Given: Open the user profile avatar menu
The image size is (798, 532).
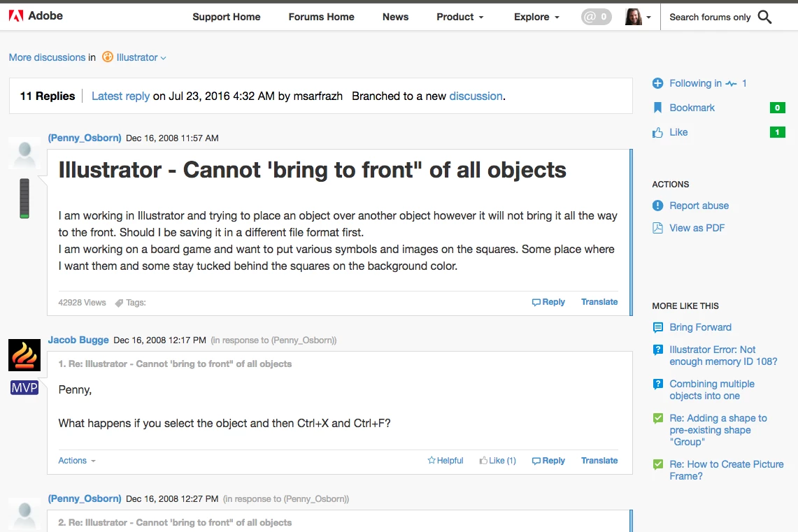Looking at the screenshot, I should pos(634,17).
